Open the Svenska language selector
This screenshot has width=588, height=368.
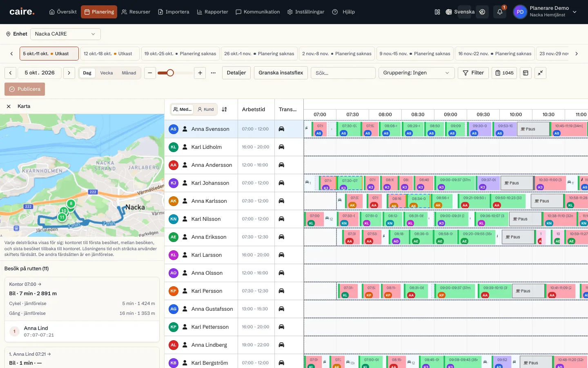460,12
